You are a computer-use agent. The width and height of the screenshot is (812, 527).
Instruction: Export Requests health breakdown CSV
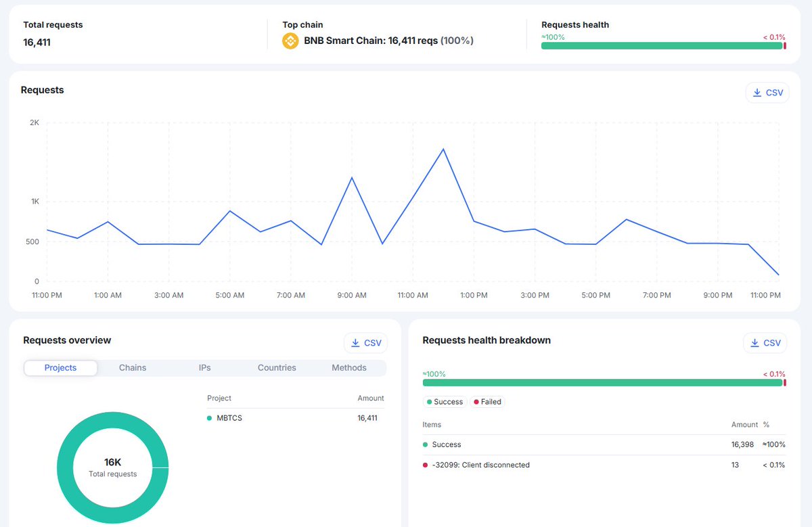(765, 343)
